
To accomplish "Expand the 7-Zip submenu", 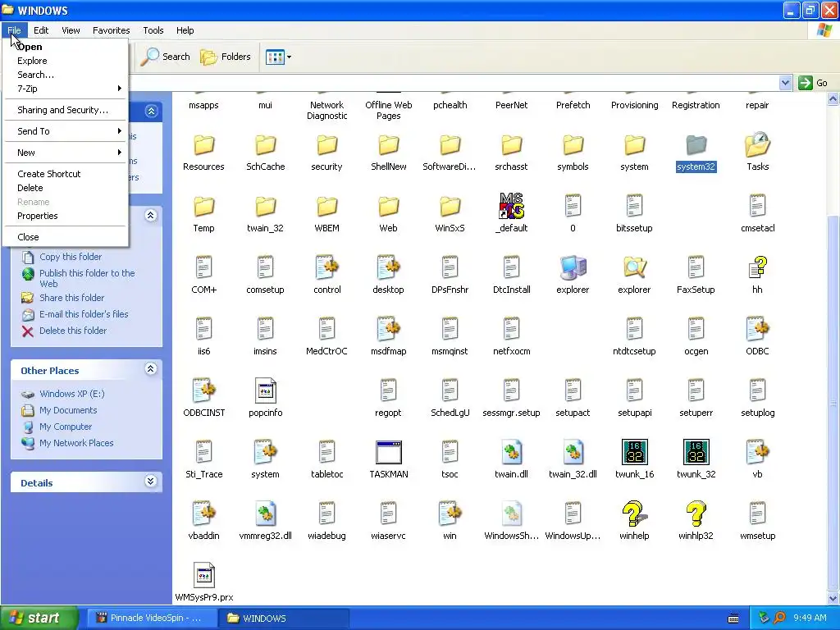I will click(x=66, y=89).
